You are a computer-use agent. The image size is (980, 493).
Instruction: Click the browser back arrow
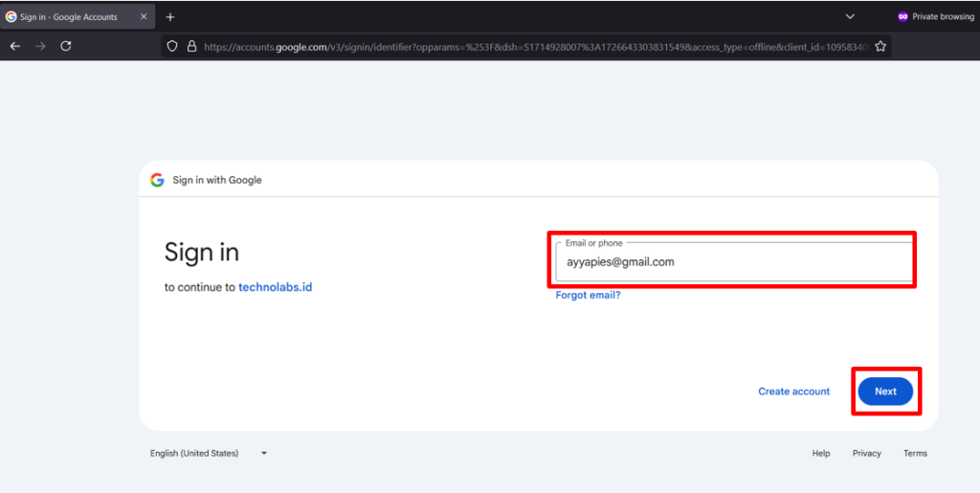[x=15, y=46]
